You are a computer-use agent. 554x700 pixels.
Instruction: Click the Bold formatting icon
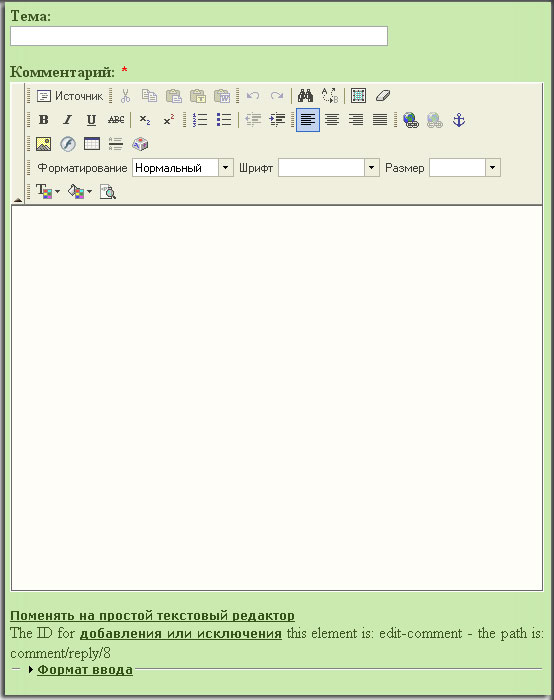coord(44,120)
